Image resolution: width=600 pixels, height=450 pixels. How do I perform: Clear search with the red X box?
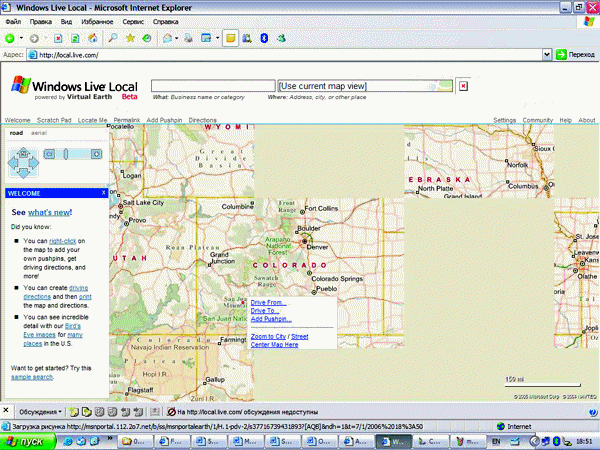coord(463,86)
